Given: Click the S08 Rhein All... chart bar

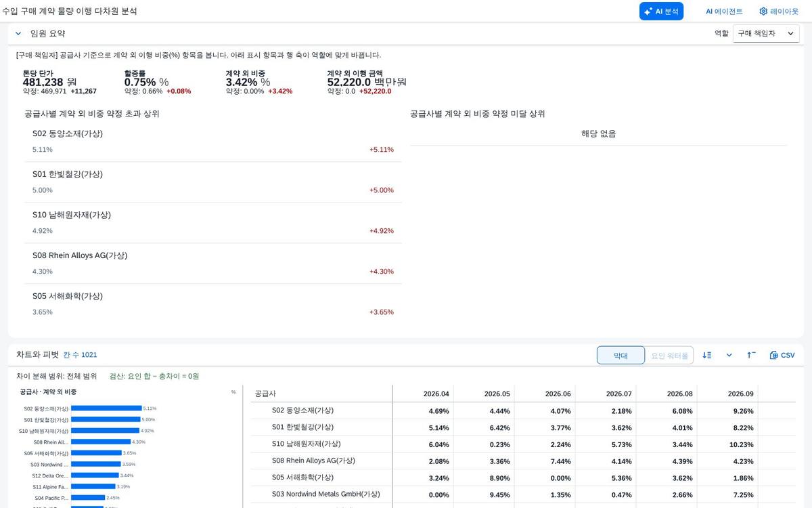Looking at the screenshot, I should (x=101, y=442).
